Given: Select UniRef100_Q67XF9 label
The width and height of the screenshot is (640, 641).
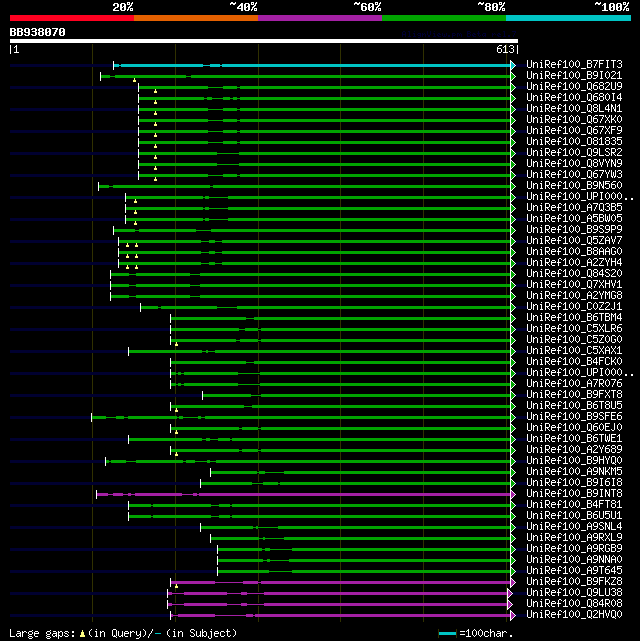Looking at the screenshot, I should click(574, 130).
